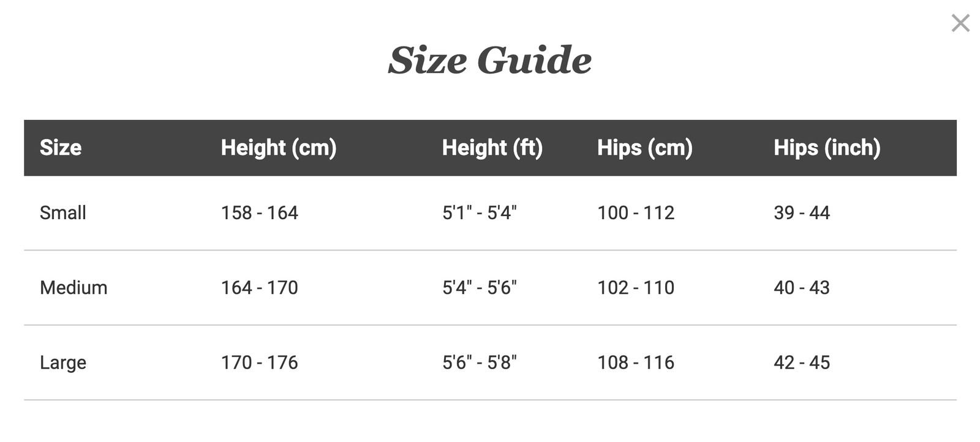Click the 102 - 110 hips cell
The height and width of the screenshot is (442, 980).
(636, 287)
